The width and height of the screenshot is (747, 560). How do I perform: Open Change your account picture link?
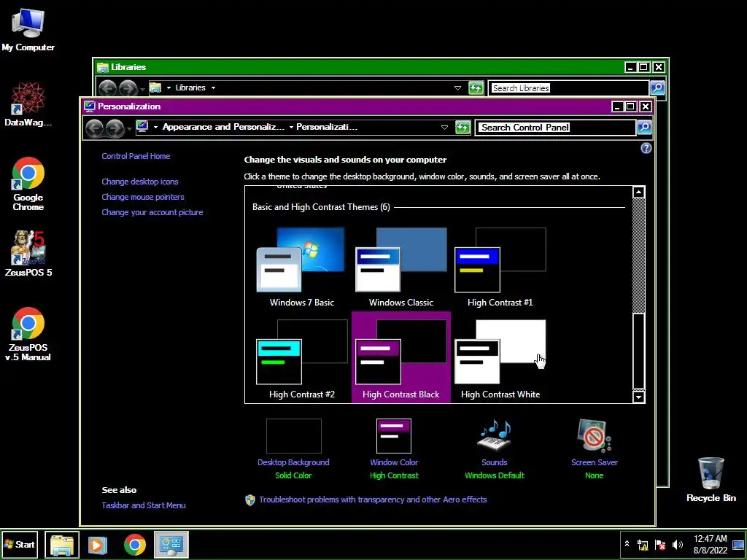[152, 212]
